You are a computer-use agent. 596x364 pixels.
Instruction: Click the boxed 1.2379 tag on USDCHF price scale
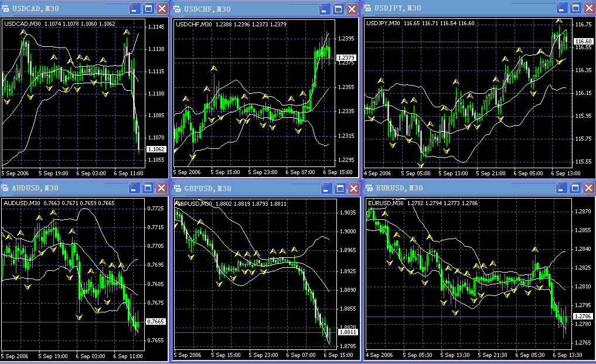346,58
